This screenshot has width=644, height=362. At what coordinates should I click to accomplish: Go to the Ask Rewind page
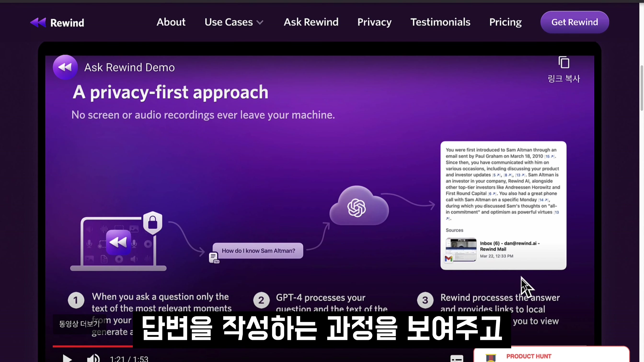(x=311, y=22)
